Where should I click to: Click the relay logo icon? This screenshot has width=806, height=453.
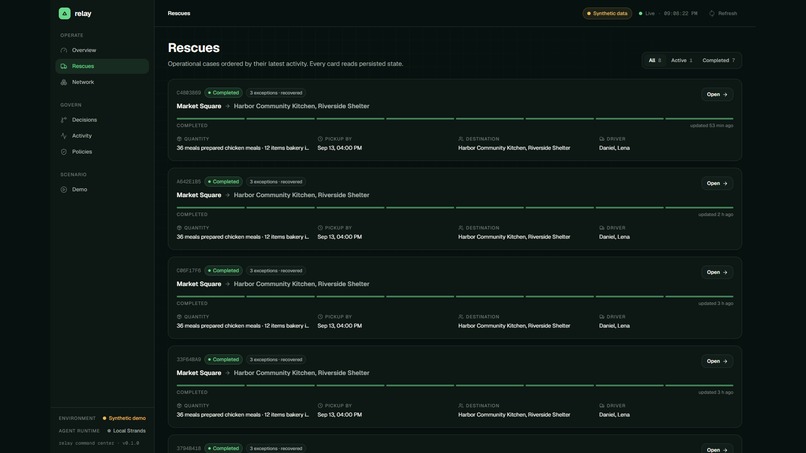(64, 13)
